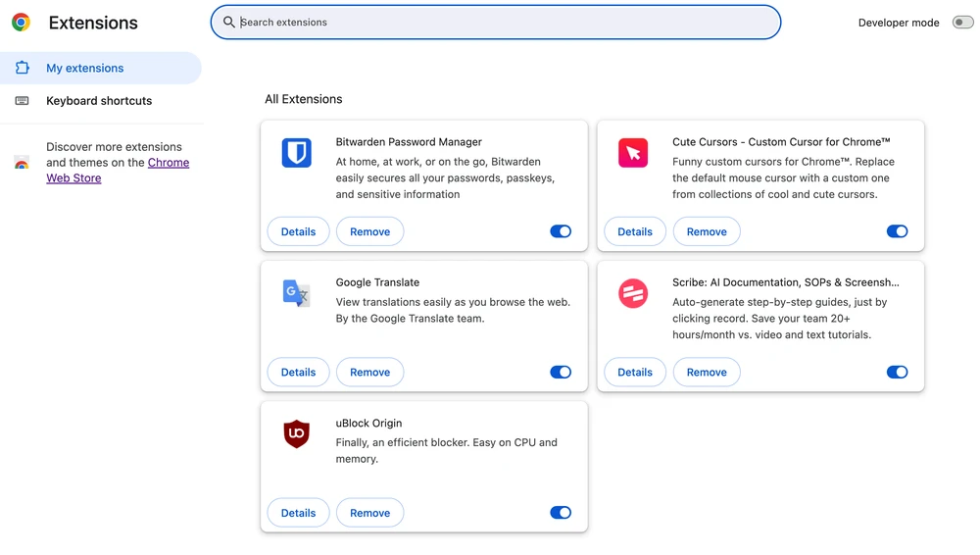Screen dimensions: 980x555
Task: Disable the Google Translate extension toggle
Action: pyautogui.click(x=561, y=373)
